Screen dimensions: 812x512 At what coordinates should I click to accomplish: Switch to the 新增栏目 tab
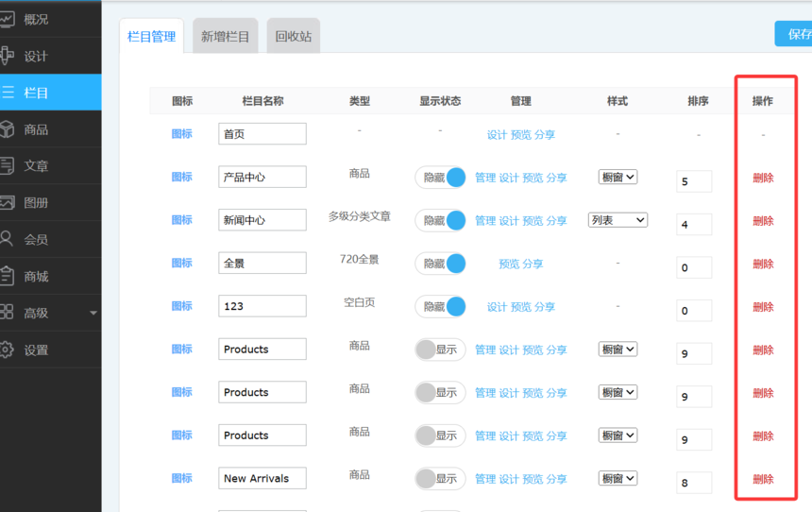point(225,37)
